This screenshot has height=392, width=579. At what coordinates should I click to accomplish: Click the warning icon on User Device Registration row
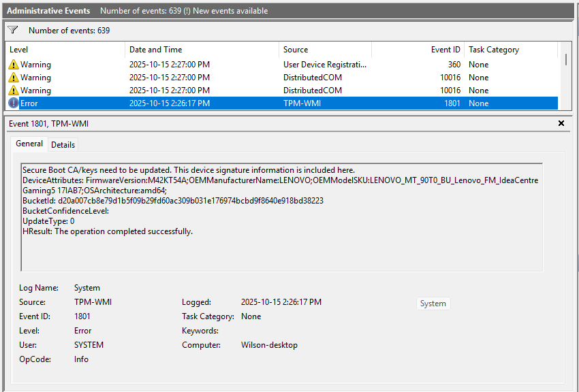13,64
